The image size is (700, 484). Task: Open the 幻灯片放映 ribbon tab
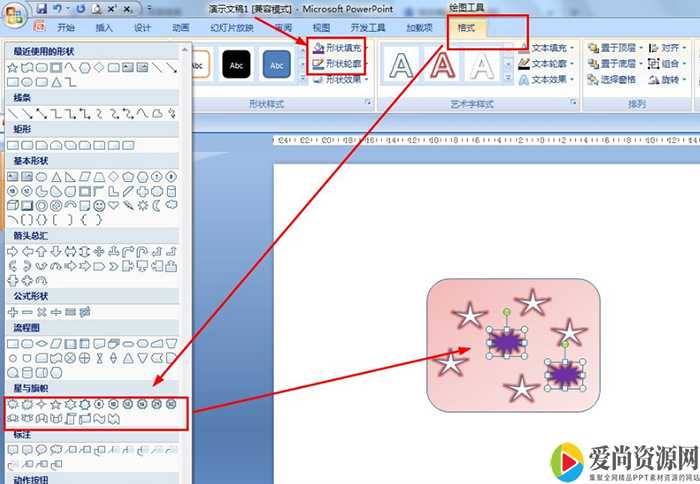230,28
